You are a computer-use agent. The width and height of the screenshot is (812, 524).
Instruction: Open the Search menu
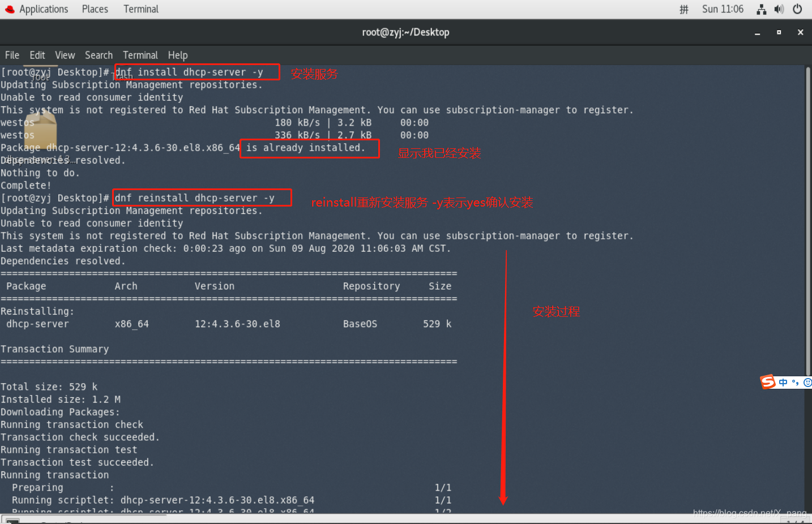click(x=99, y=55)
